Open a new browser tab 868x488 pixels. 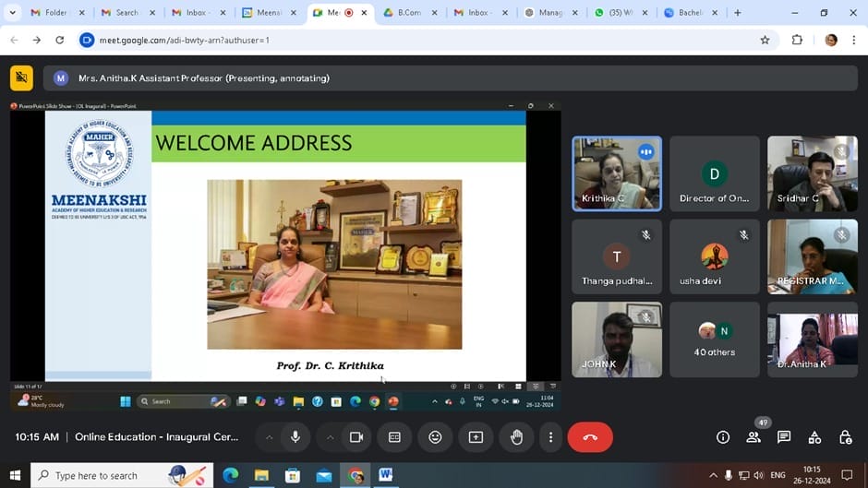point(737,13)
